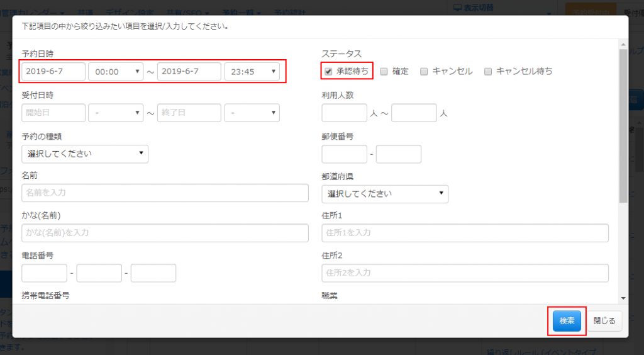The image size is (644, 355).
Task: Open the 都道府県 prefecture dropdown
Action: point(385,194)
